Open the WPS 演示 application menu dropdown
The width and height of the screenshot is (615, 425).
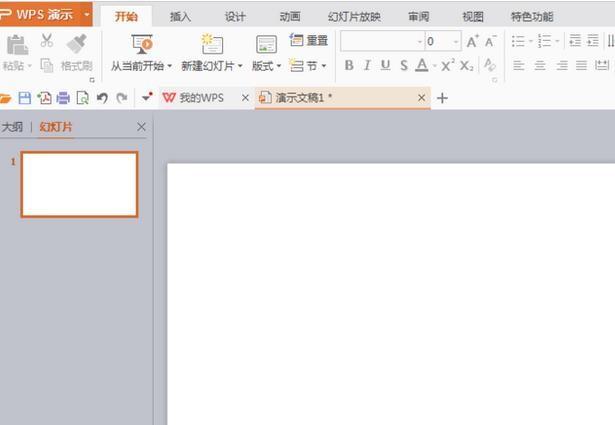click(x=87, y=15)
